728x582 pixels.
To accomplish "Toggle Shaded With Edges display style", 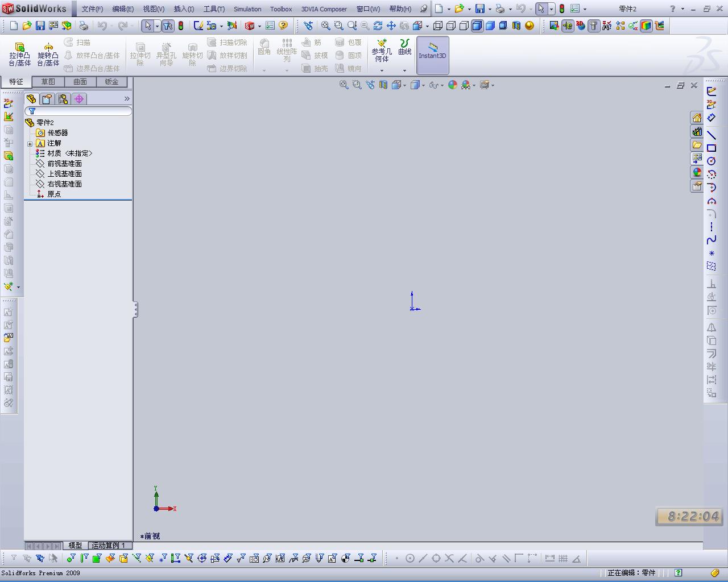I will [x=477, y=26].
